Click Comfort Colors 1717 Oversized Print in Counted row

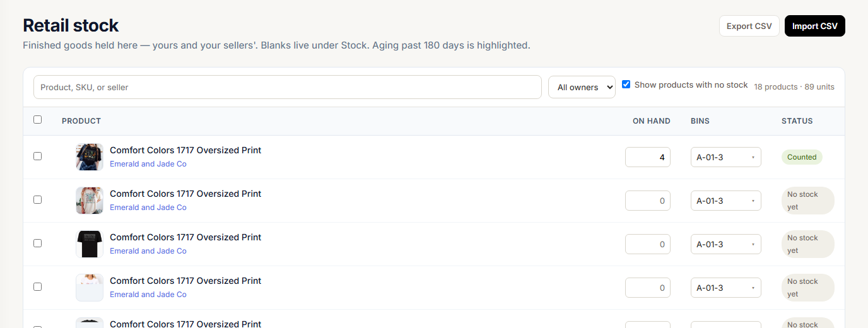[x=185, y=150]
